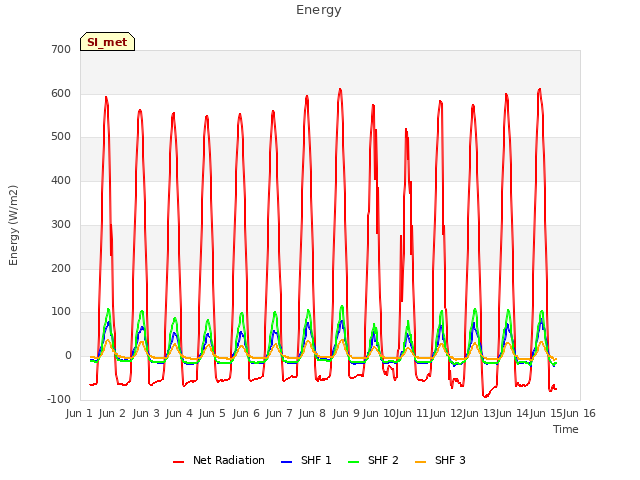Click the 700 y-axis tick label
Viewport: 640px width, 480px height.
(x=61, y=49)
